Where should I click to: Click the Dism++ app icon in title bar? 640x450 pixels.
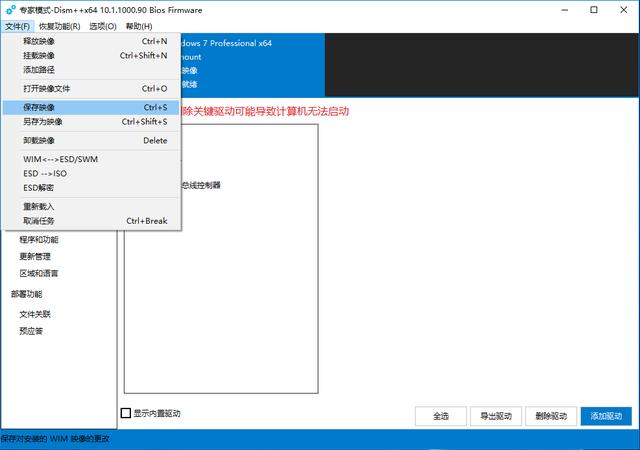point(11,10)
